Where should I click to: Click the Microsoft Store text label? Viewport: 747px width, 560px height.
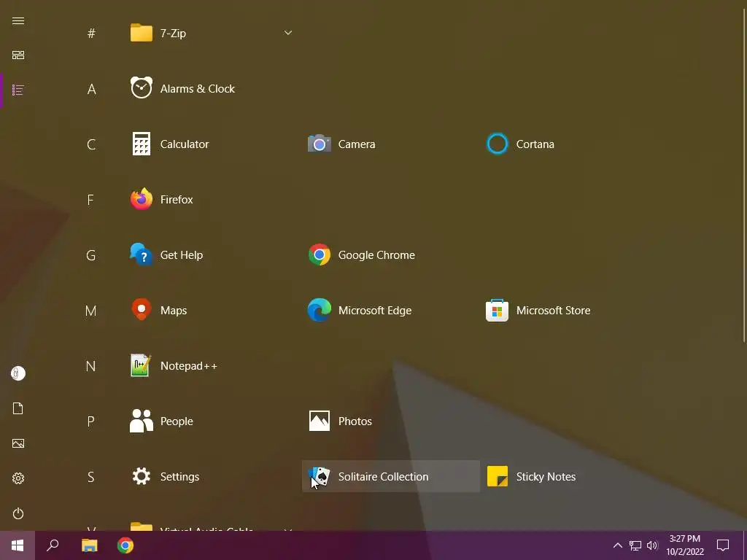(553, 311)
